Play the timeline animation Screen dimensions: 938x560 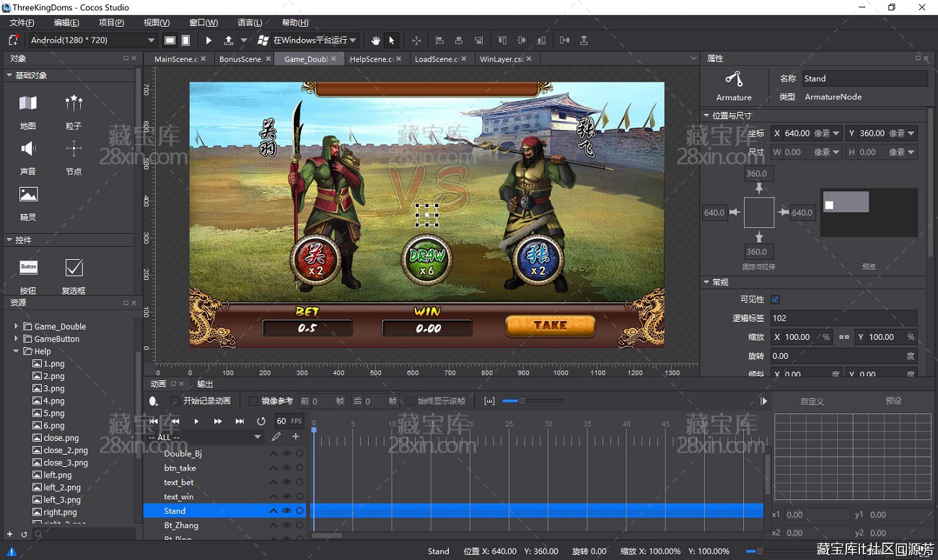(196, 421)
